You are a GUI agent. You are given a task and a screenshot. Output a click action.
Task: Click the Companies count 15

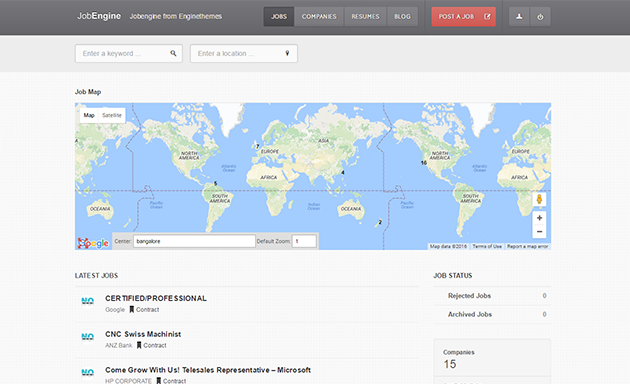point(450,364)
